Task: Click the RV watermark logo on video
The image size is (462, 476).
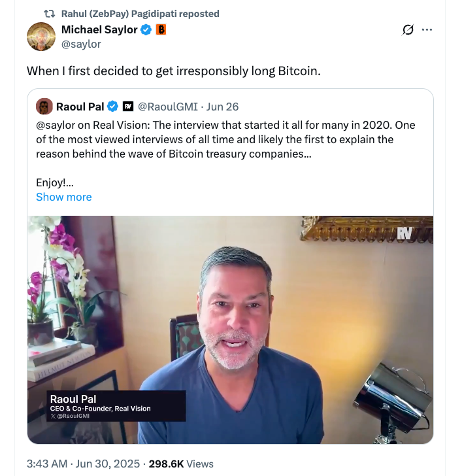Action: pos(404,233)
